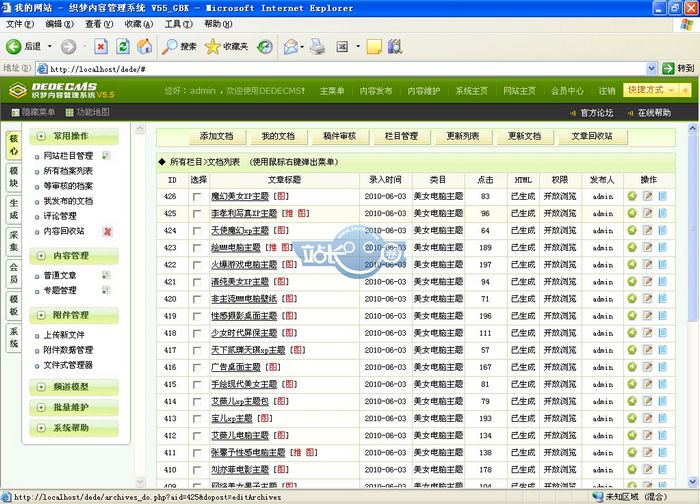This screenshot has width=700, height=504.
Task: Open 所有档案列表 in sidebar
Action: click(x=68, y=171)
